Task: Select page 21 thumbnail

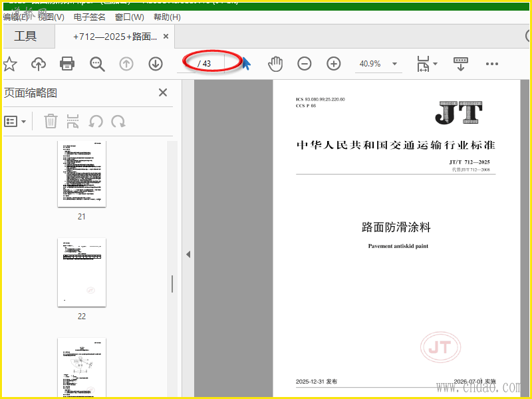Action: point(82,174)
